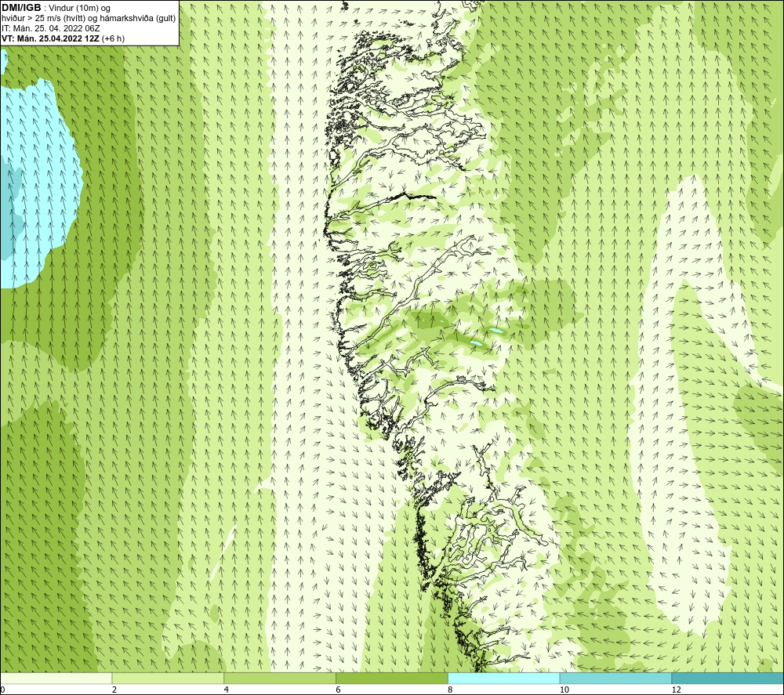The height and width of the screenshot is (695, 784).
Task: Click the light green 2–4 scale segment
Action: click(x=168, y=678)
